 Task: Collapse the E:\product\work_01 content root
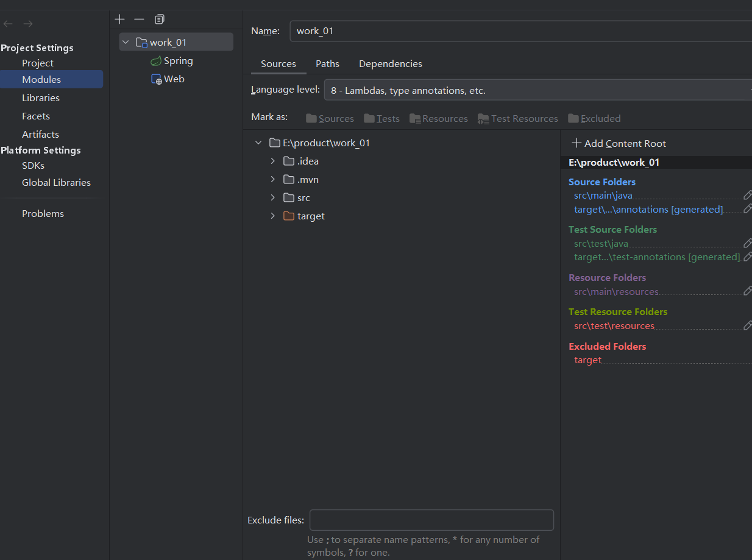(258, 142)
